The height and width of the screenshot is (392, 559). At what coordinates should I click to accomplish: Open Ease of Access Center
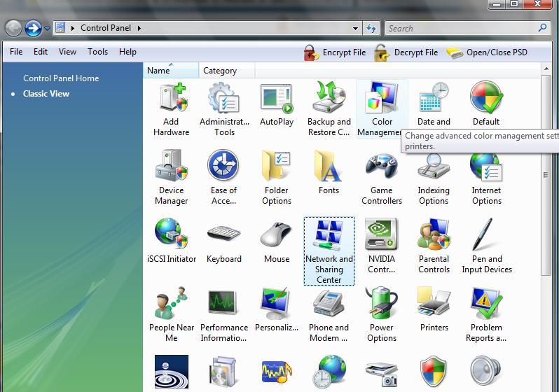(223, 178)
